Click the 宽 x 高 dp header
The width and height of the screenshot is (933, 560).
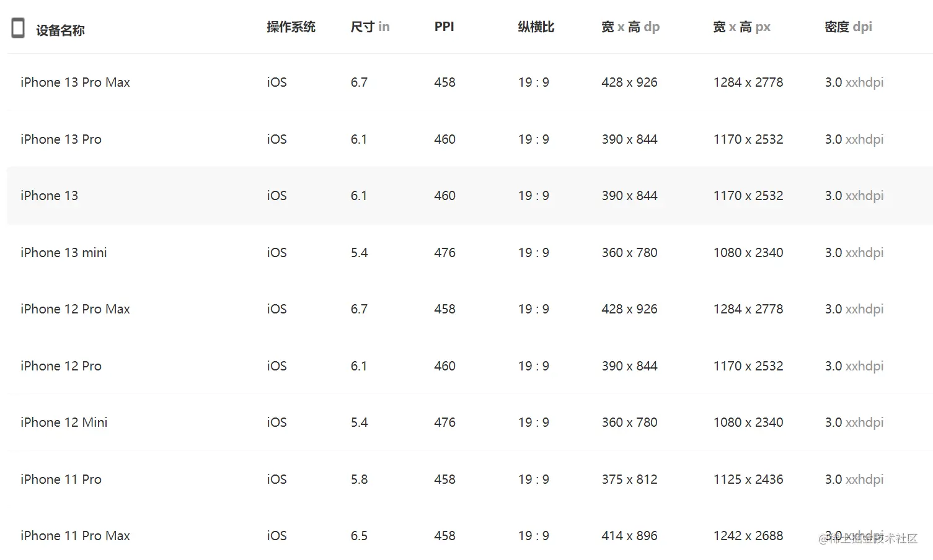click(x=630, y=27)
